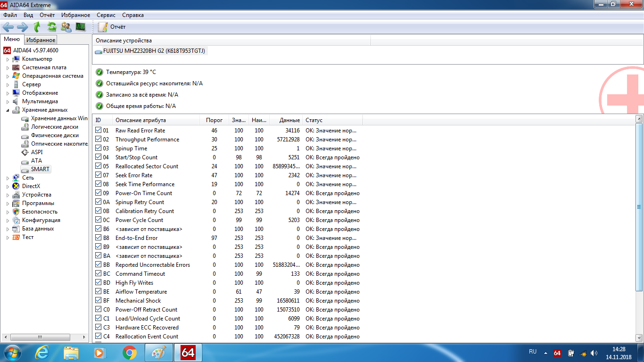Click the SMART item icon in tree
644x362 pixels.
tap(25, 169)
